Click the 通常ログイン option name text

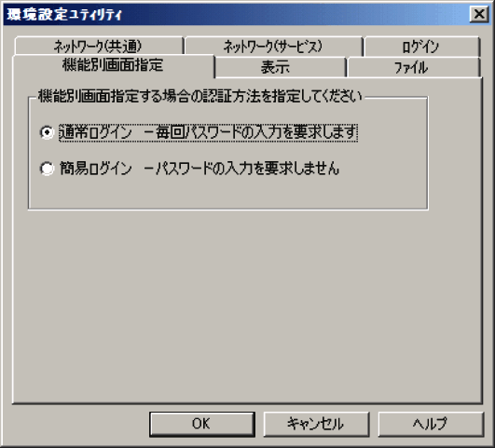point(96,132)
